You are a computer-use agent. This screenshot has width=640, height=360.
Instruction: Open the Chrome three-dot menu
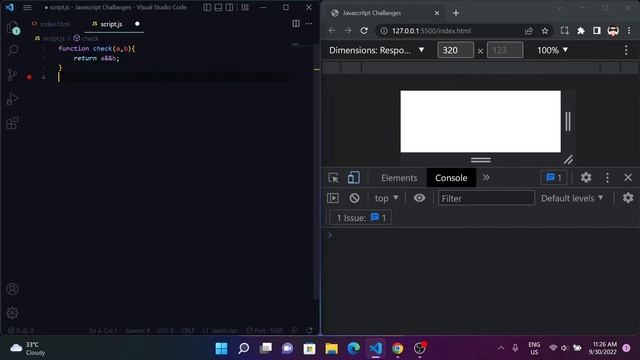tap(629, 31)
